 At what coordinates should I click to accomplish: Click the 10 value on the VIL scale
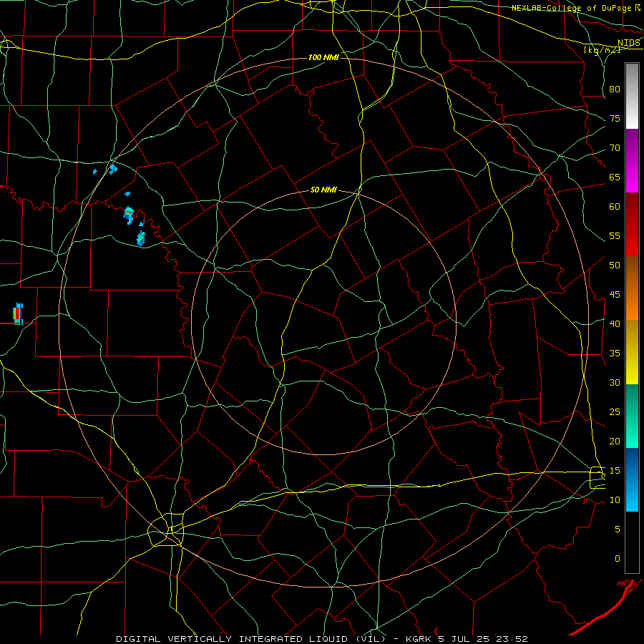(x=615, y=500)
